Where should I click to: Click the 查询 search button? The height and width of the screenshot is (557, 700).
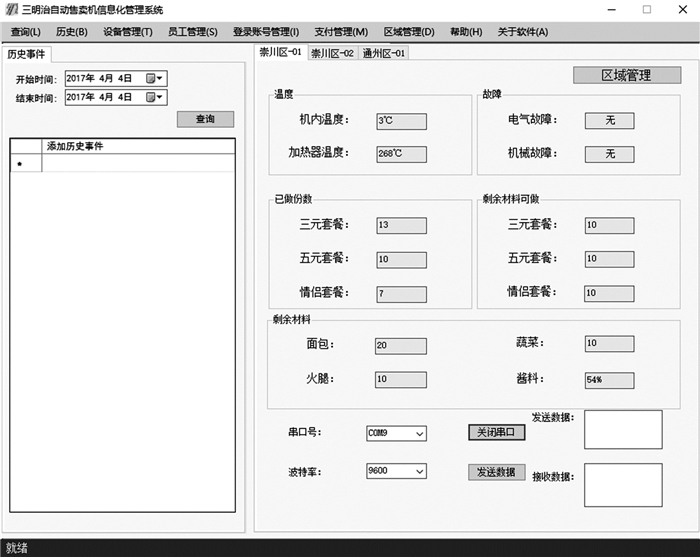coord(205,119)
